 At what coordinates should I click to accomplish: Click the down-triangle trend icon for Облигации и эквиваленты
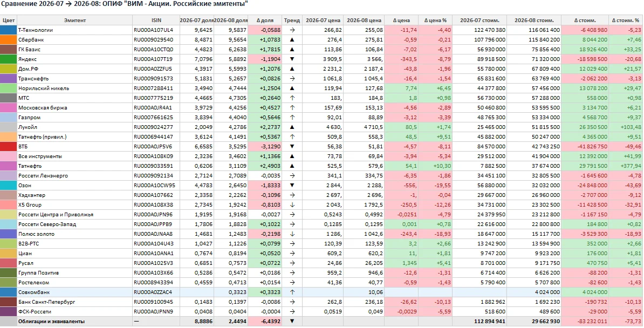292,322
